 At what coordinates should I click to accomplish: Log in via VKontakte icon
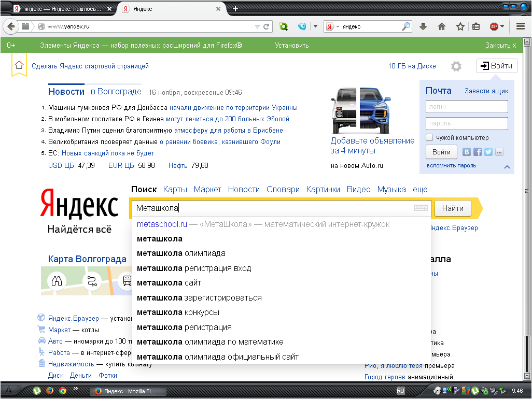click(x=467, y=152)
